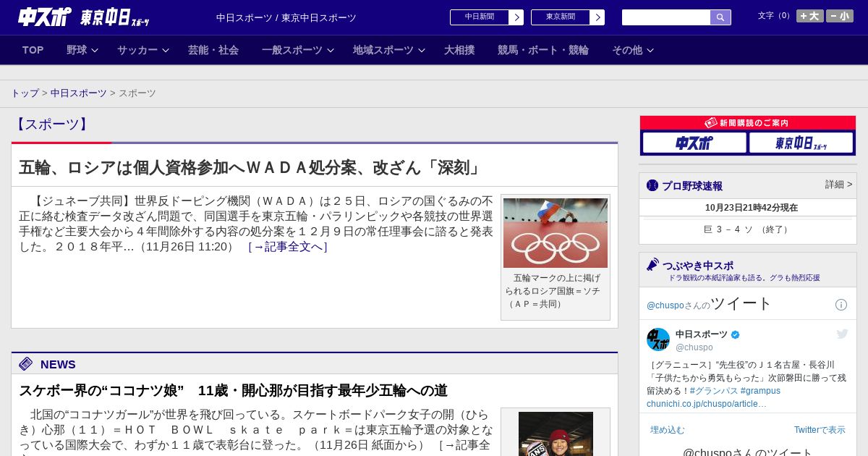The height and width of the screenshot is (456, 868).
Task: Open the skateboarder photo thumbnail
Action: (x=556, y=434)
